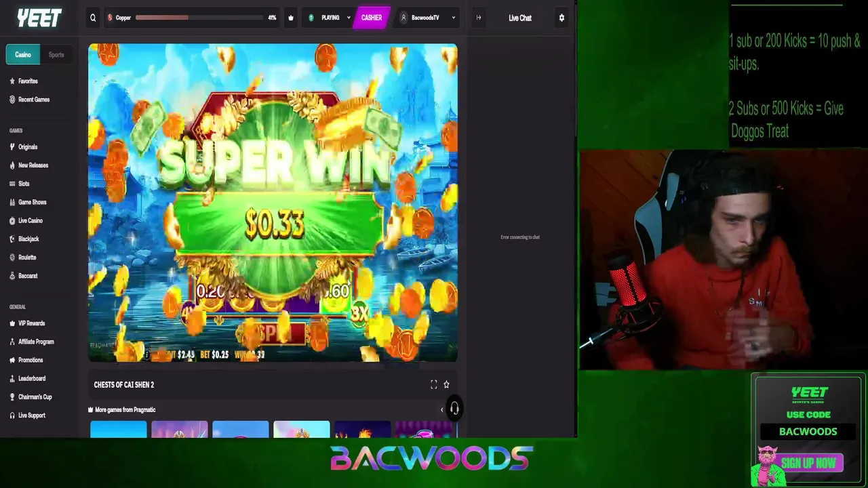Viewport: 868px width, 488px height.
Task: Click the Live Casino icon
Action: [12, 220]
